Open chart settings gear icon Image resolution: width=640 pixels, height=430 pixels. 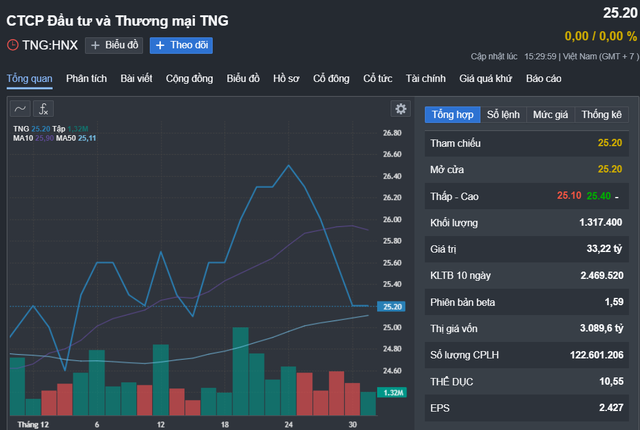tap(401, 109)
